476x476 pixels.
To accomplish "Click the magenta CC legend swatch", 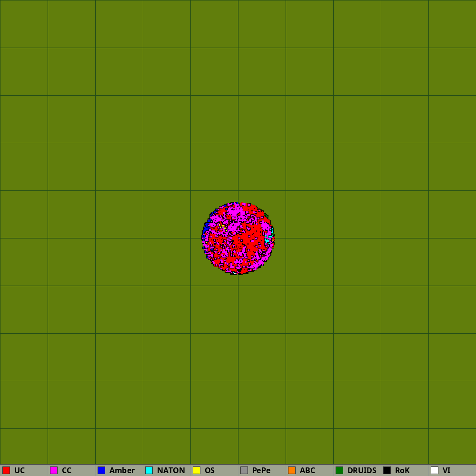I will (x=54, y=470).
